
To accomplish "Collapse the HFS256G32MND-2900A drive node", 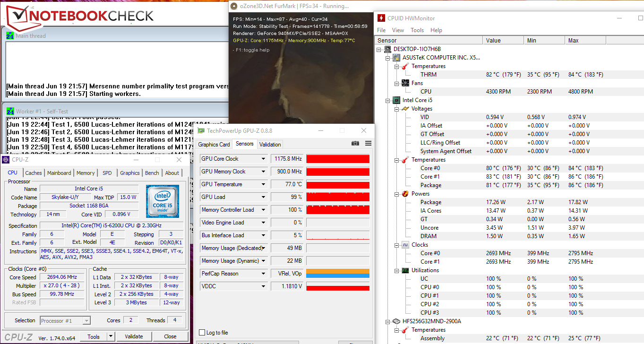I will pos(388,321).
